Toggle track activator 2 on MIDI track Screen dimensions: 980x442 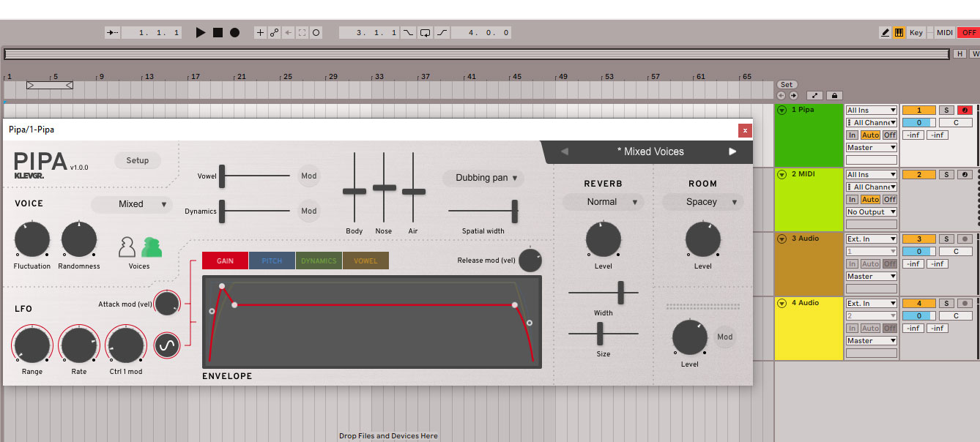coord(919,175)
